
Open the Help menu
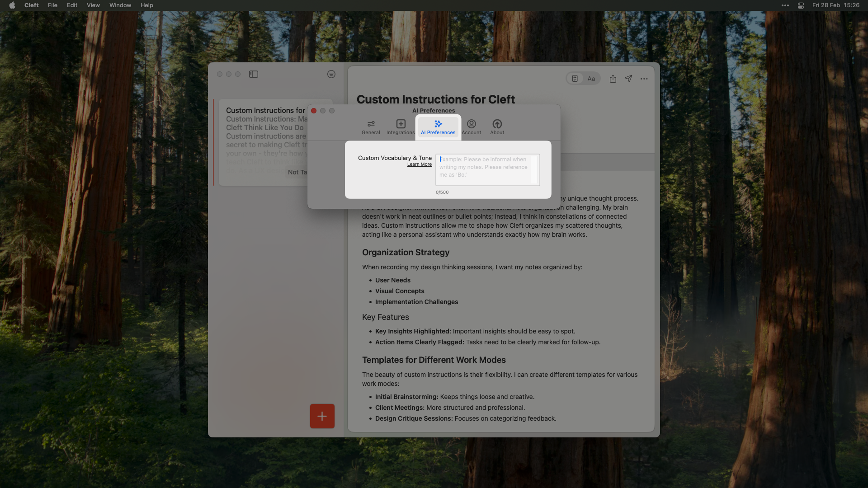point(146,5)
